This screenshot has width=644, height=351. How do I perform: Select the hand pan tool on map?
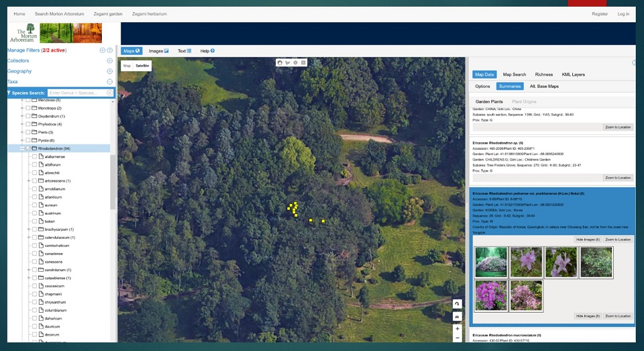[280, 62]
